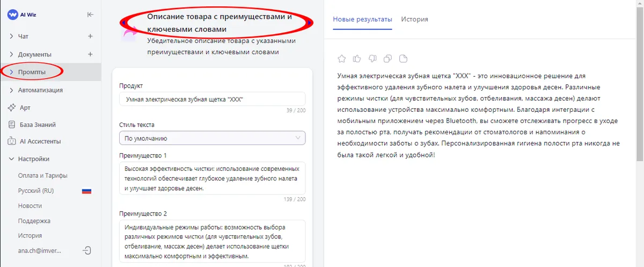This screenshot has width=644, height=267.
Task: Click the Преимущество 2 text area
Action: coord(212,241)
